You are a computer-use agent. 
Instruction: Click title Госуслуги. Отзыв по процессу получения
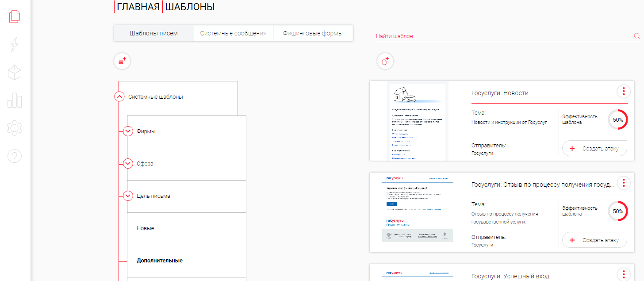pos(543,185)
